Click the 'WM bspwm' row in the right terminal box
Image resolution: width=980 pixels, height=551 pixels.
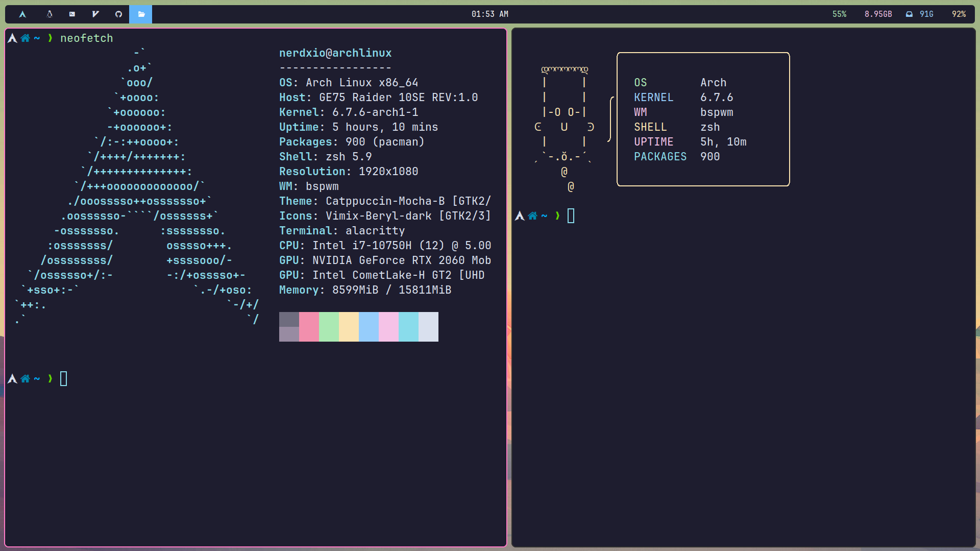683,112
